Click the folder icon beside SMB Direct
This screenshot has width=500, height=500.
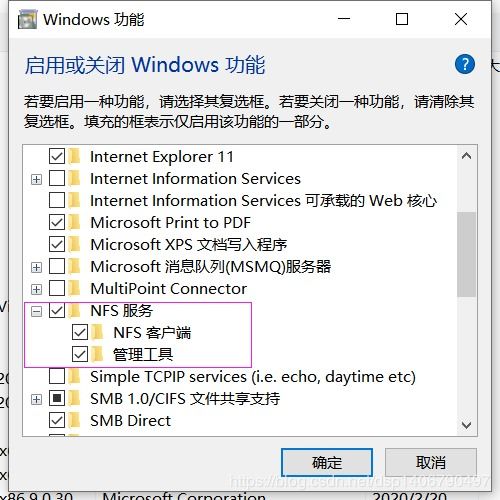click(x=75, y=420)
